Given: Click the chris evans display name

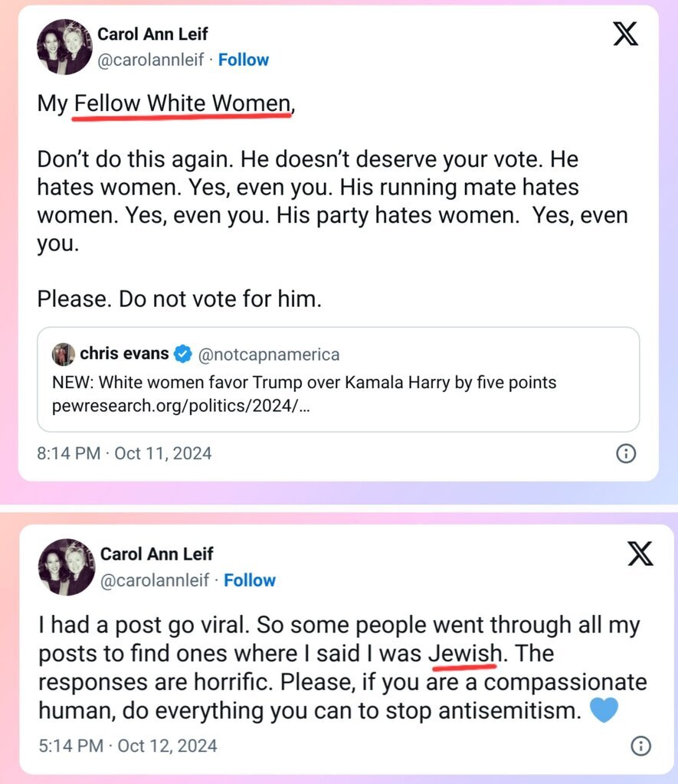Looking at the screenshot, I should tap(123, 354).
